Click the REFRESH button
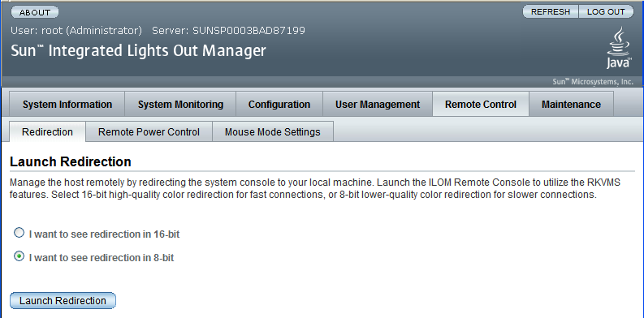Image resolution: width=644 pixels, height=318 pixels. (551, 12)
